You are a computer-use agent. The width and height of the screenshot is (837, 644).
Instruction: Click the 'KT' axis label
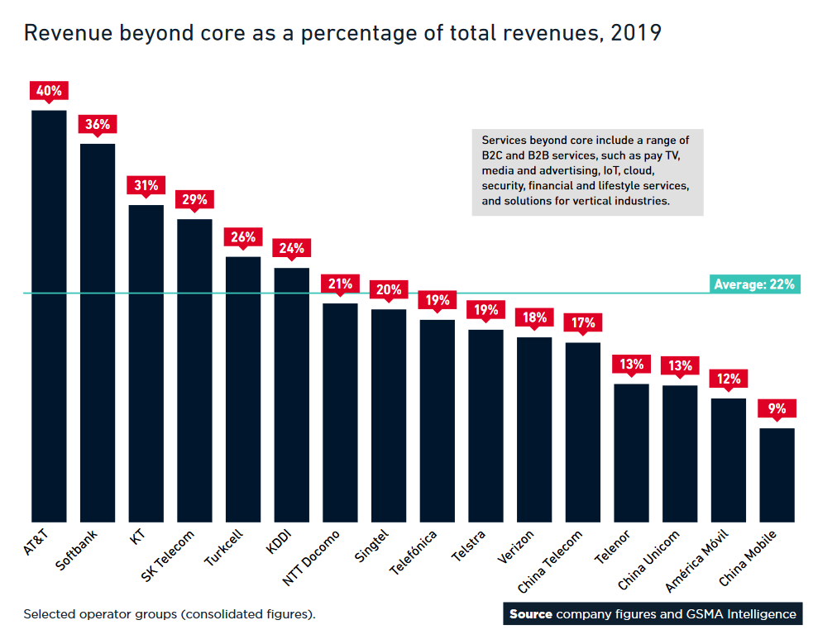click(138, 537)
